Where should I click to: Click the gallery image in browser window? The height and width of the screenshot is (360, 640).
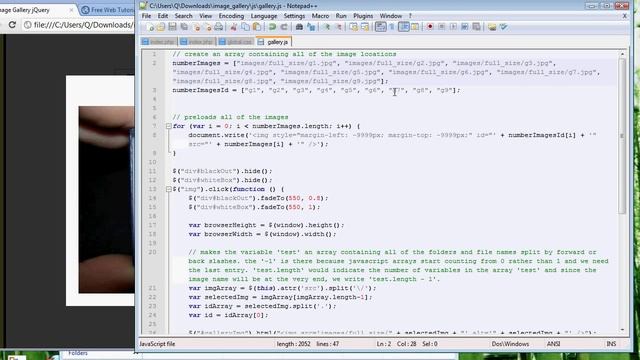pos(106,200)
